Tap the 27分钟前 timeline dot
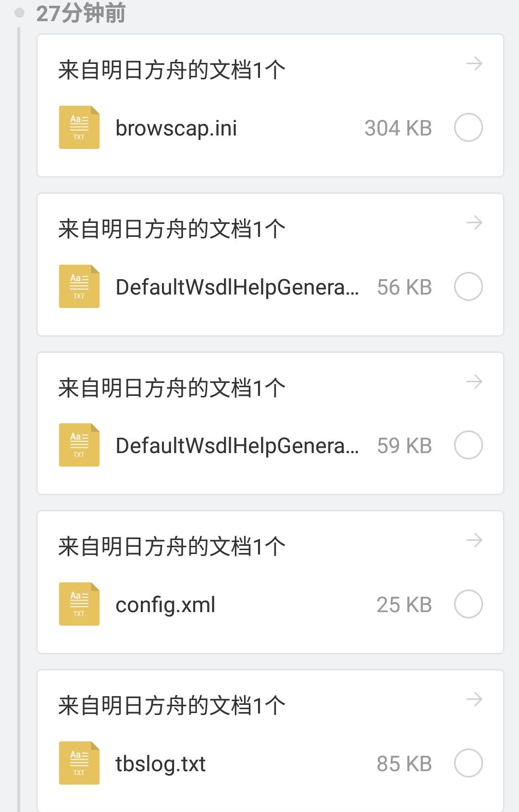The image size is (519, 812). point(20,13)
